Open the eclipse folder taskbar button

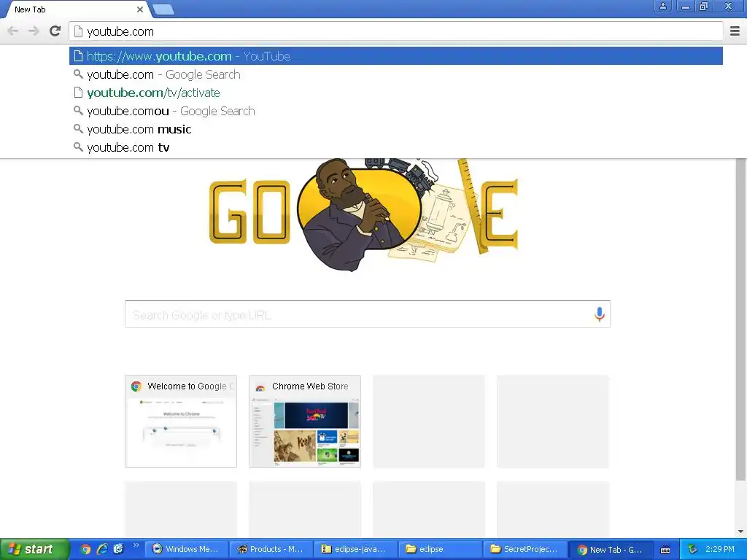point(440,549)
